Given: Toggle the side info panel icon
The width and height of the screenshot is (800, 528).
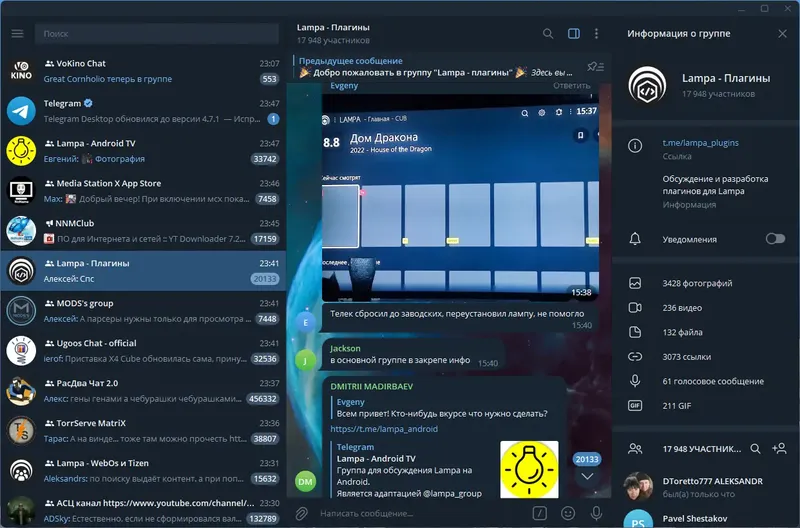Looking at the screenshot, I should coord(573,34).
